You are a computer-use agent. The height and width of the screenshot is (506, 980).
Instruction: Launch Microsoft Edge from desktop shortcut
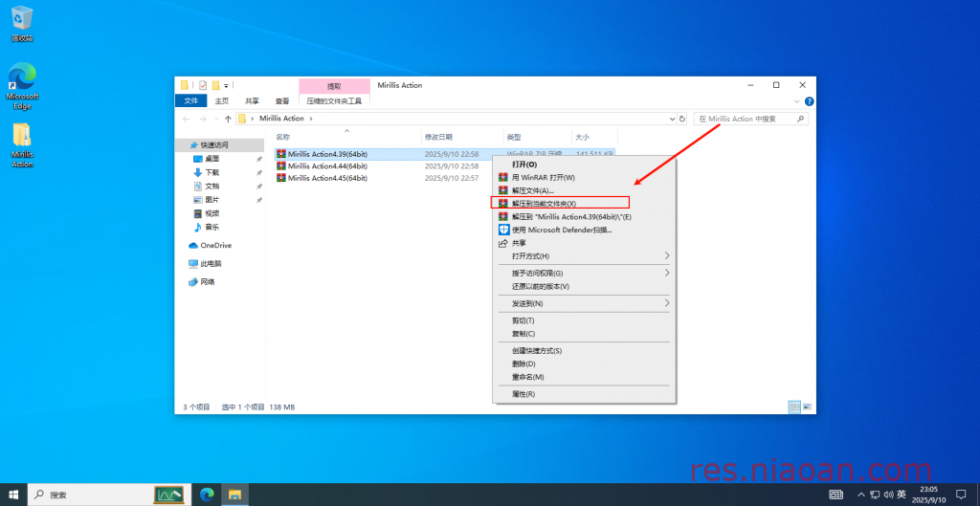point(22,85)
